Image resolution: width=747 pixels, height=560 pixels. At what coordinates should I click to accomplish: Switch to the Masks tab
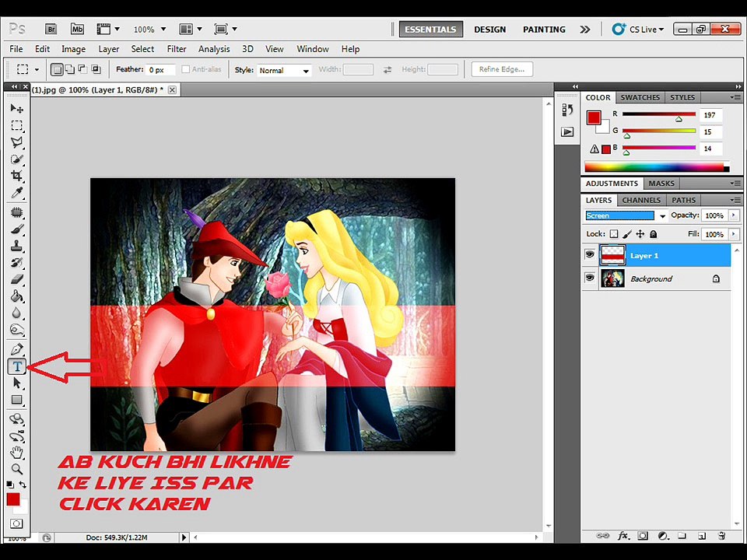click(661, 184)
